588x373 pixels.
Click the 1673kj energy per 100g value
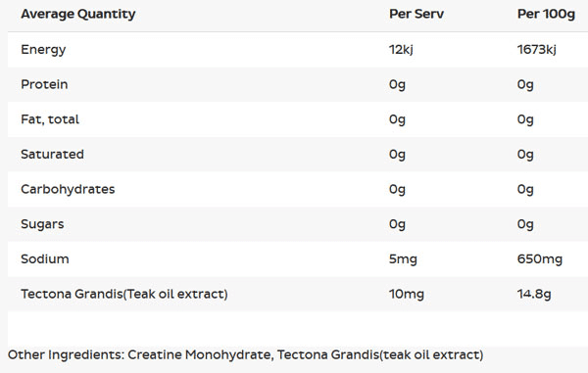pos(537,49)
